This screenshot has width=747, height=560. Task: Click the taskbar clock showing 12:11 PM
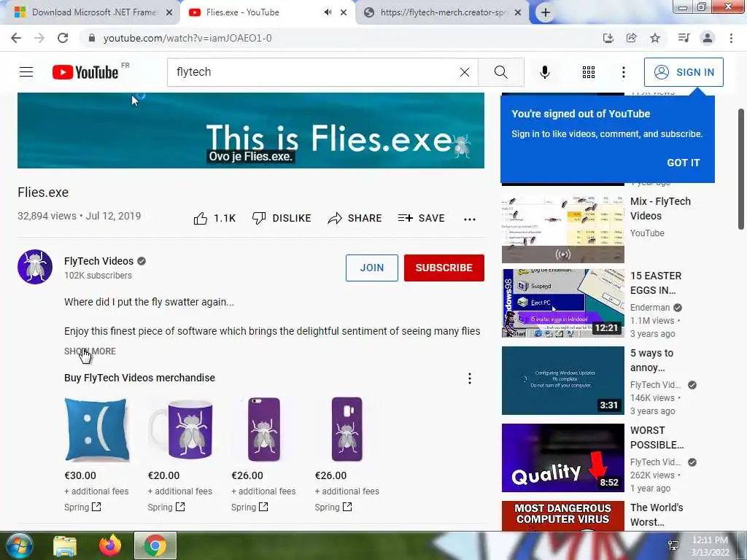tap(710, 545)
